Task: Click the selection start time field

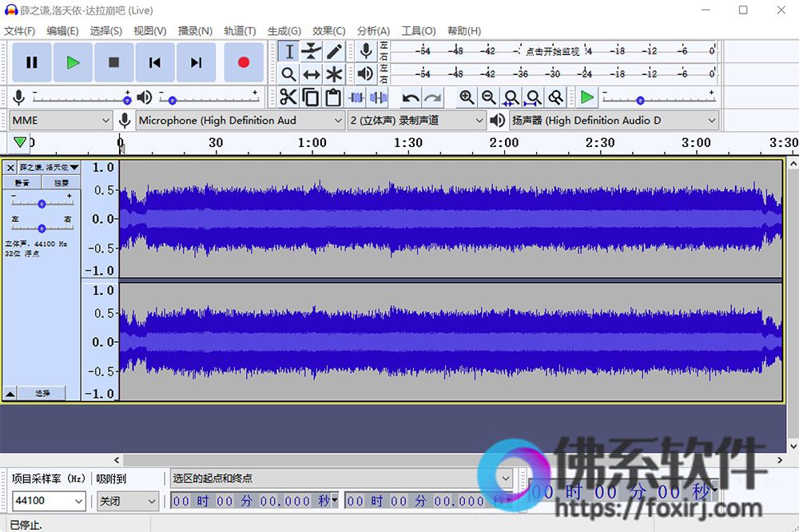Action: [x=254, y=501]
